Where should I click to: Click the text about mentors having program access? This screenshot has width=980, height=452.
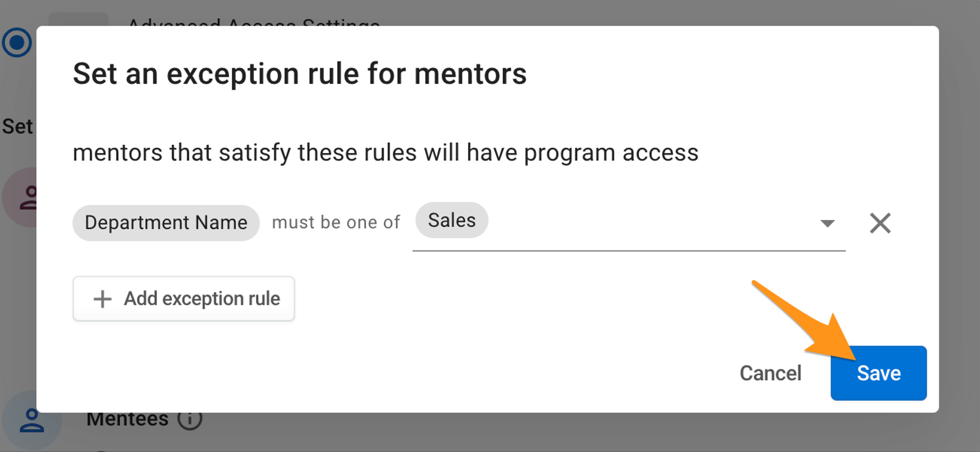coord(385,153)
